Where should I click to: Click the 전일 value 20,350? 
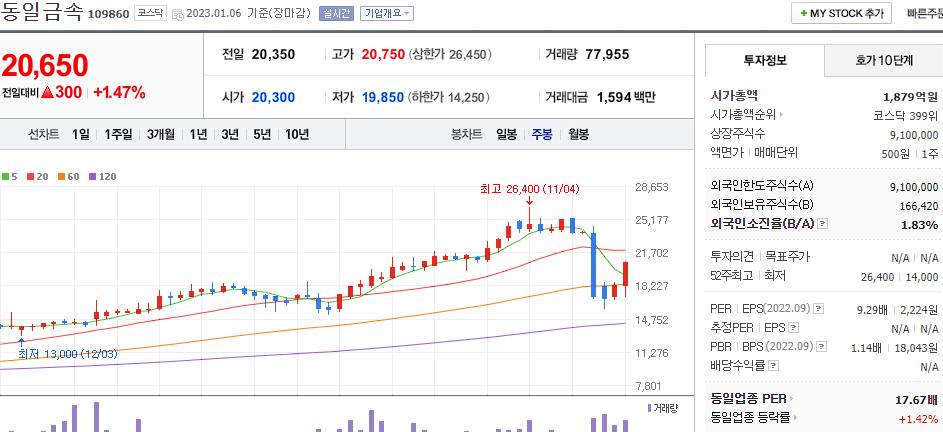[274, 55]
